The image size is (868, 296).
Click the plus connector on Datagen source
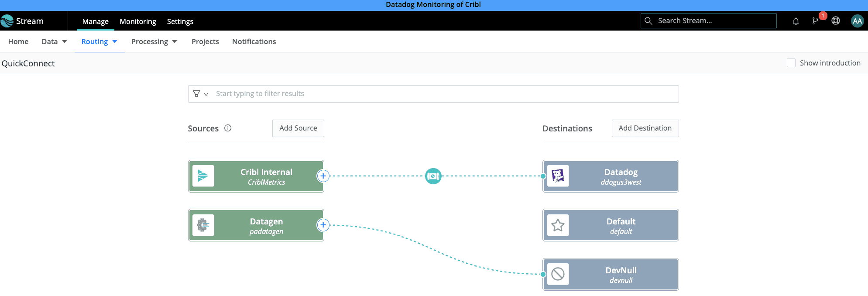coord(323,225)
